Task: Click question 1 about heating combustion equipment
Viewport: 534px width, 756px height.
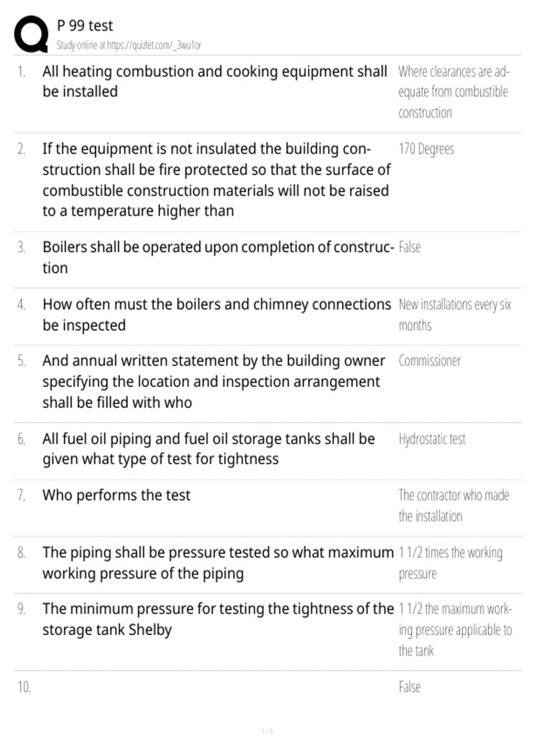Action: (x=215, y=81)
